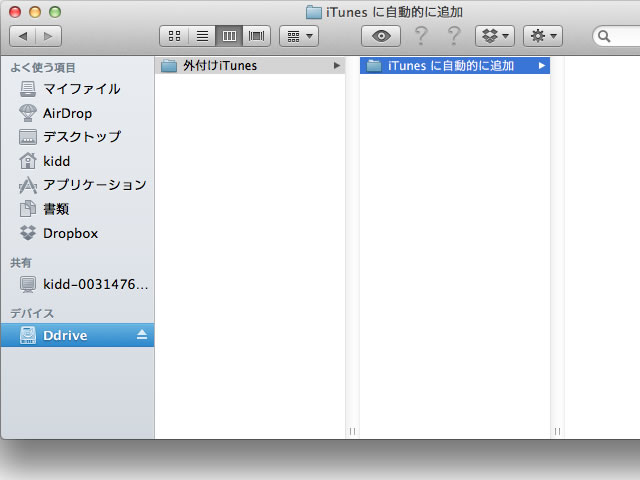The width and height of the screenshot is (640, 480).
Task: Click the search field
Action: (x=616, y=36)
